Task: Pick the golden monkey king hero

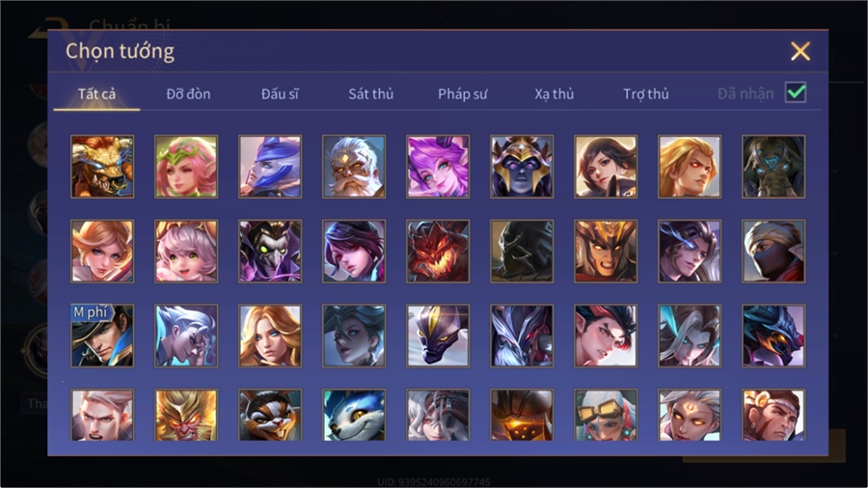Action: (x=186, y=415)
